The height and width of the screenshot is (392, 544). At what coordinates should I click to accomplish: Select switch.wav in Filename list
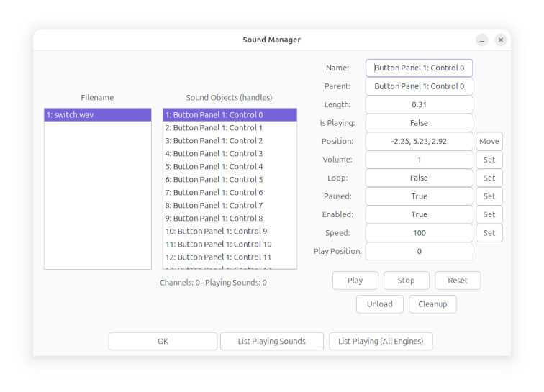pyautogui.click(x=97, y=115)
